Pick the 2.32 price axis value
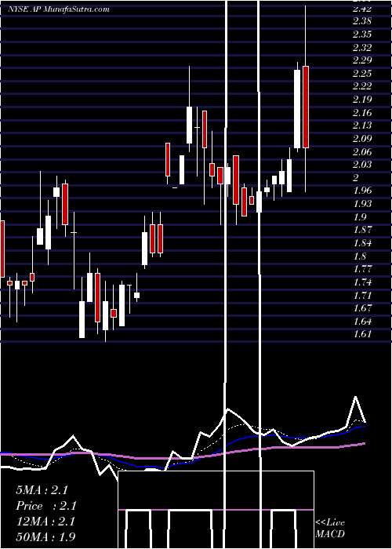 coord(362,47)
